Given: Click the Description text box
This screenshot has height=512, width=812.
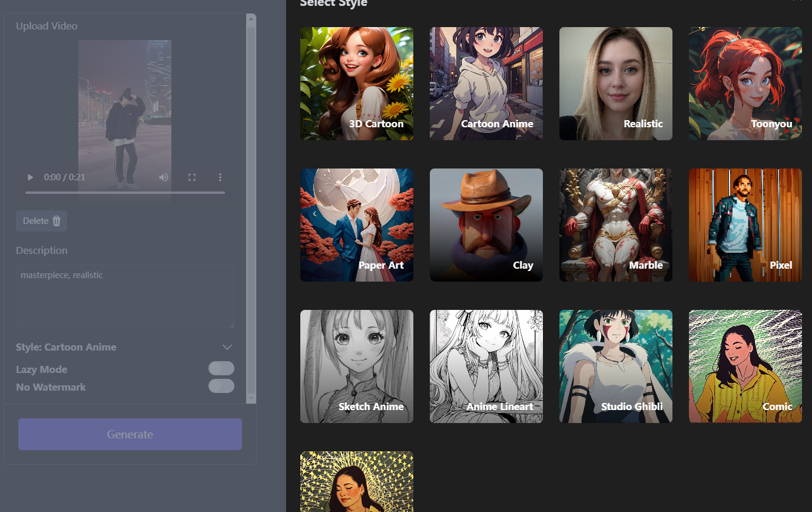Looking at the screenshot, I should point(125,296).
